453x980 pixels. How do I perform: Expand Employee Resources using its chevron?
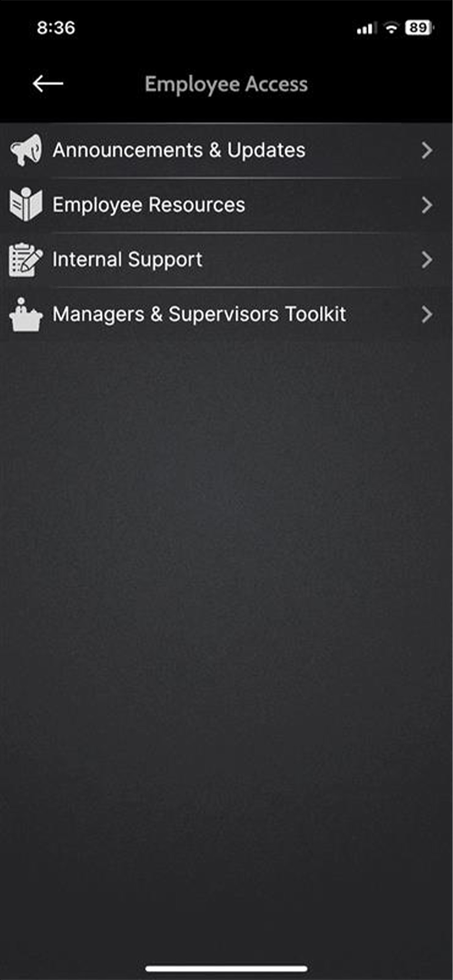pyautogui.click(x=427, y=205)
